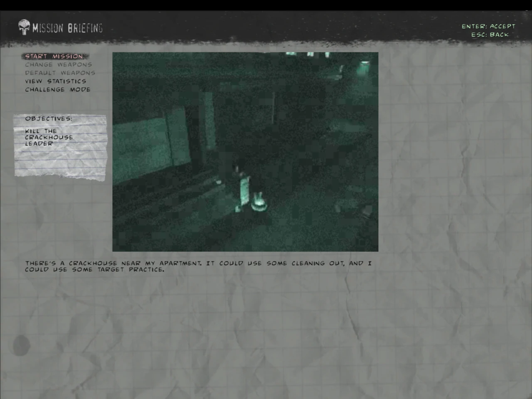Click the glowing object on the preview floor
532x399 pixels.
pyautogui.click(x=259, y=204)
